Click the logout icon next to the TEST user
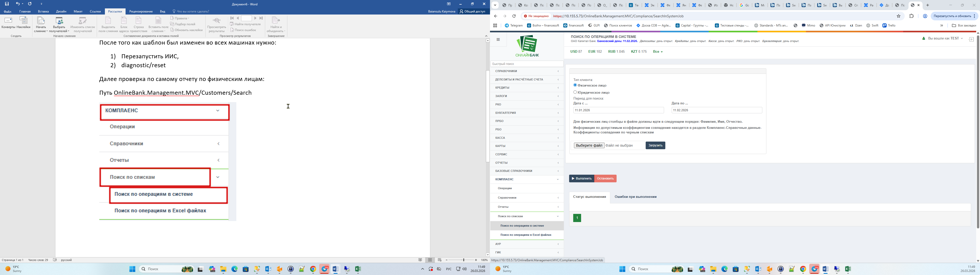This screenshot has width=980, height=275. point(971,39)
